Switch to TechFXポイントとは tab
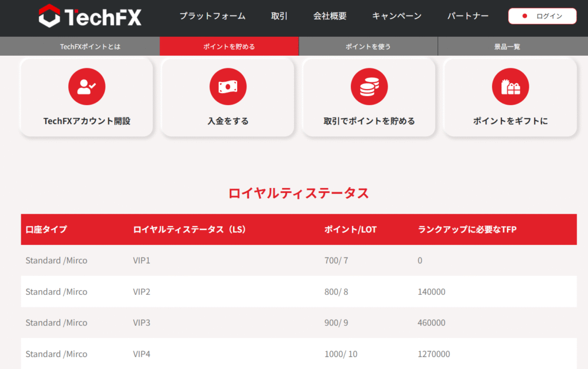The image size is (588, 369). pos(90,47)
